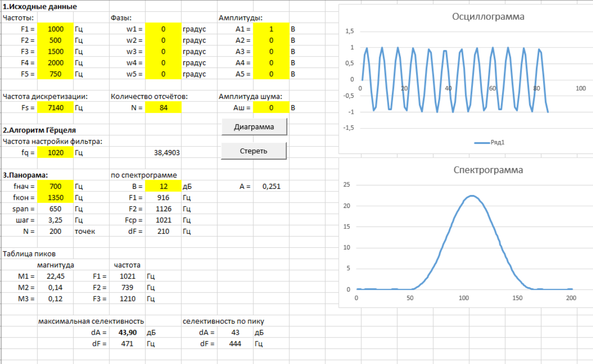The height and width of the screenshot is (364, 593).
Task: Select the filter frequency fq cell 1020
Action: [55, 153]
